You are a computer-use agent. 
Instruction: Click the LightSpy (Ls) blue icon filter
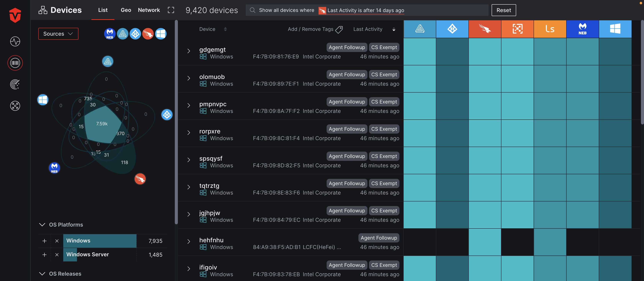(x=550, y=29)
